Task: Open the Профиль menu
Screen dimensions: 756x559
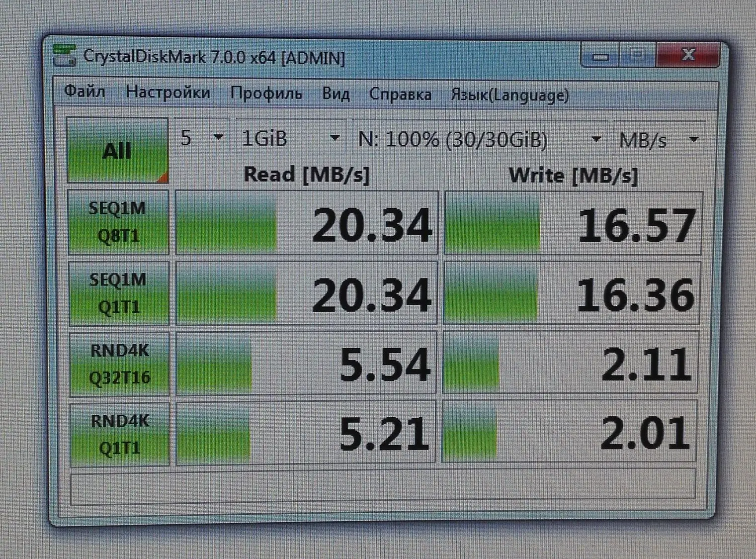Action: click(x=266, y=93)
